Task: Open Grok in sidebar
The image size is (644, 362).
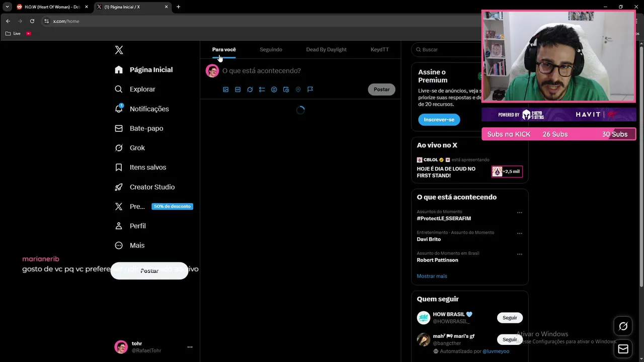Action: [130, 148]
